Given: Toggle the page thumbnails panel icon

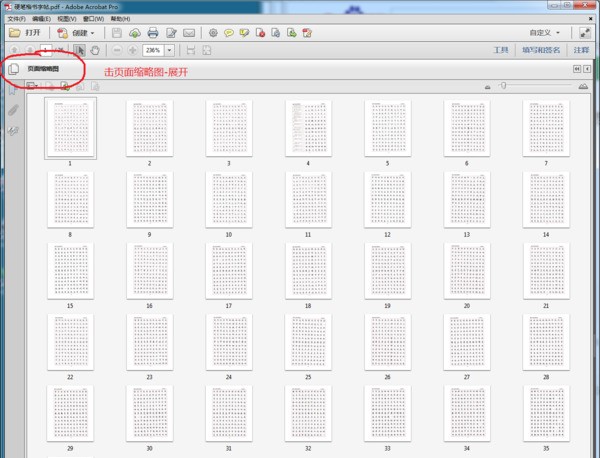Looking at the screenshot, I should coord(13,69).
